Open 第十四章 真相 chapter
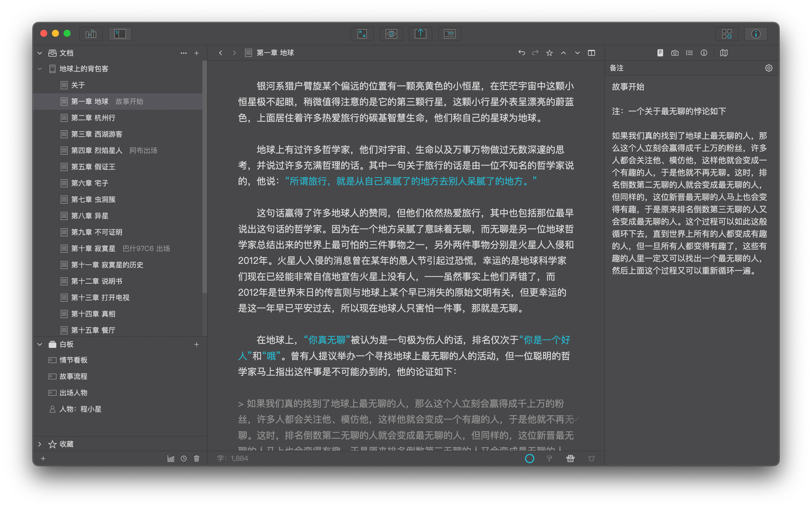812x509 pixels. (118, 314)
